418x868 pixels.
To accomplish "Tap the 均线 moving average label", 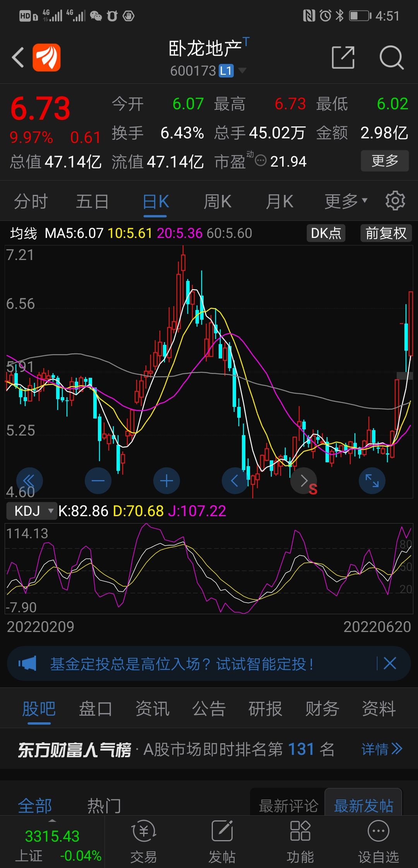I will 24,233.
